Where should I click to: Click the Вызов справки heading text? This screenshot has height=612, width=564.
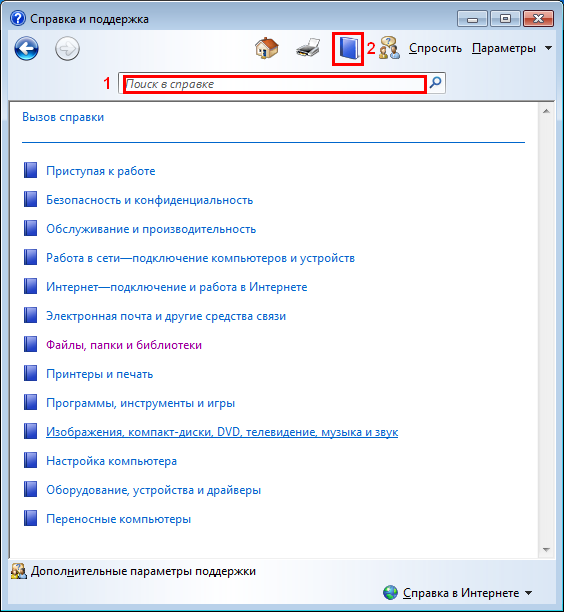coord(63,117)
